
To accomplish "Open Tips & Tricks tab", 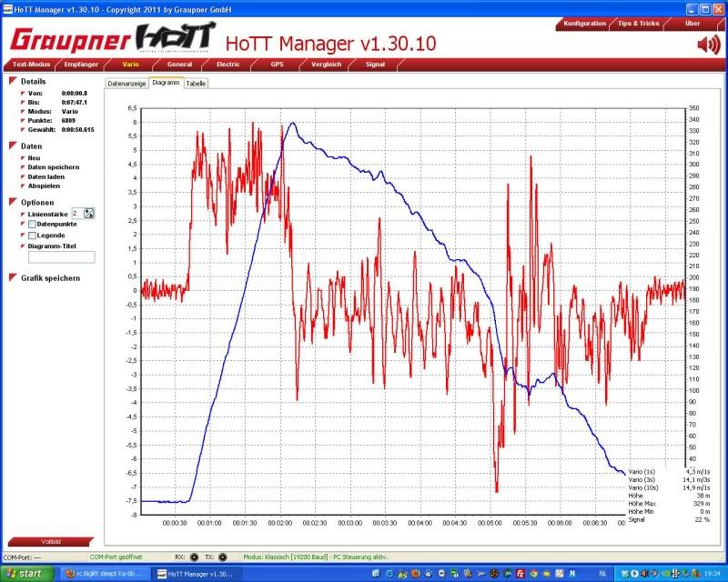I will tap(639, 24).
